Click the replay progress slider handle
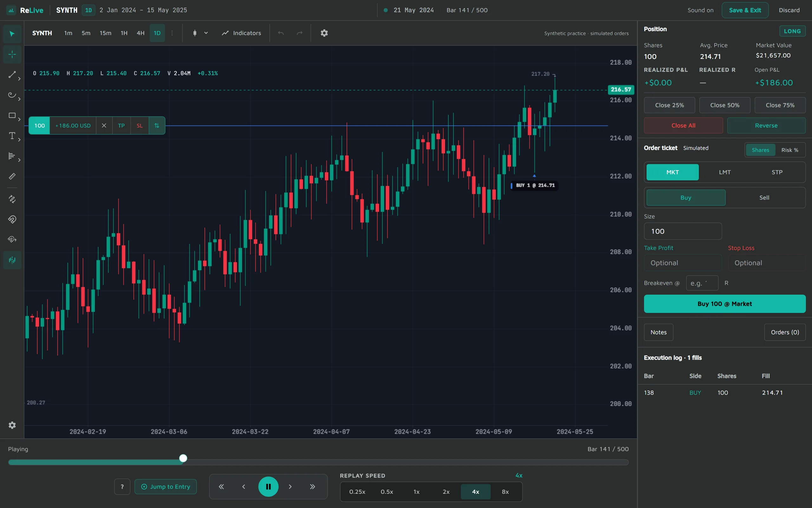The image size is (812, 508). [183, 458]
